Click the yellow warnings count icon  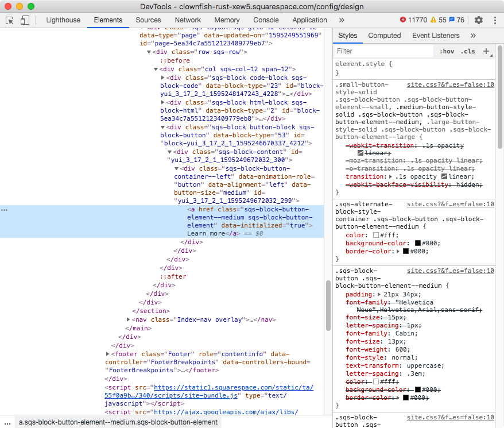point(433,20)
